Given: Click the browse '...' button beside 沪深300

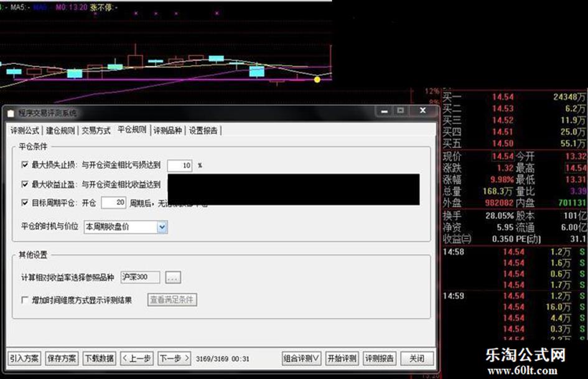Looking at the screenshot, I should 174,277.
